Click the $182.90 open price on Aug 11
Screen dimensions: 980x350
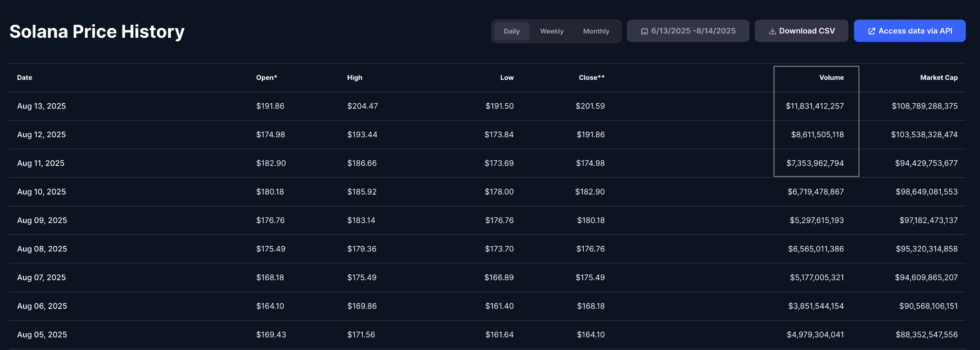(x=271, y=164)
